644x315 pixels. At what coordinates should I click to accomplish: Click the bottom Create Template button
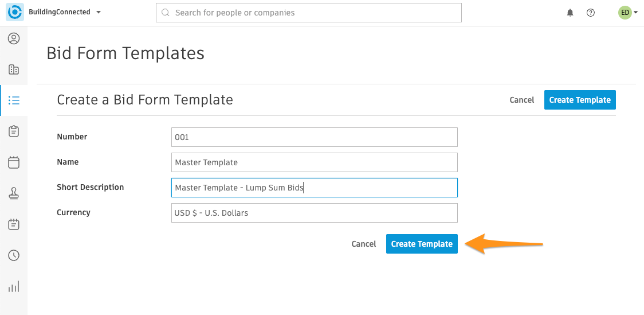coord(422,244)
